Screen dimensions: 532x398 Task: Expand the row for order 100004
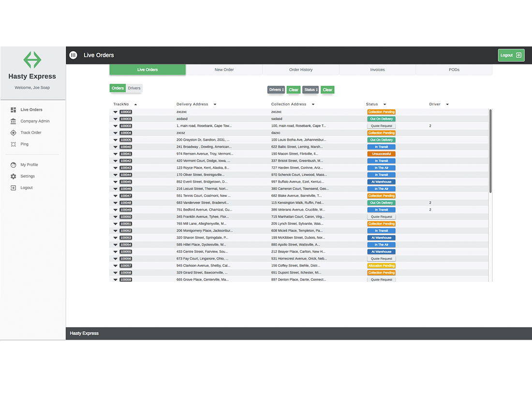[116, 133]
